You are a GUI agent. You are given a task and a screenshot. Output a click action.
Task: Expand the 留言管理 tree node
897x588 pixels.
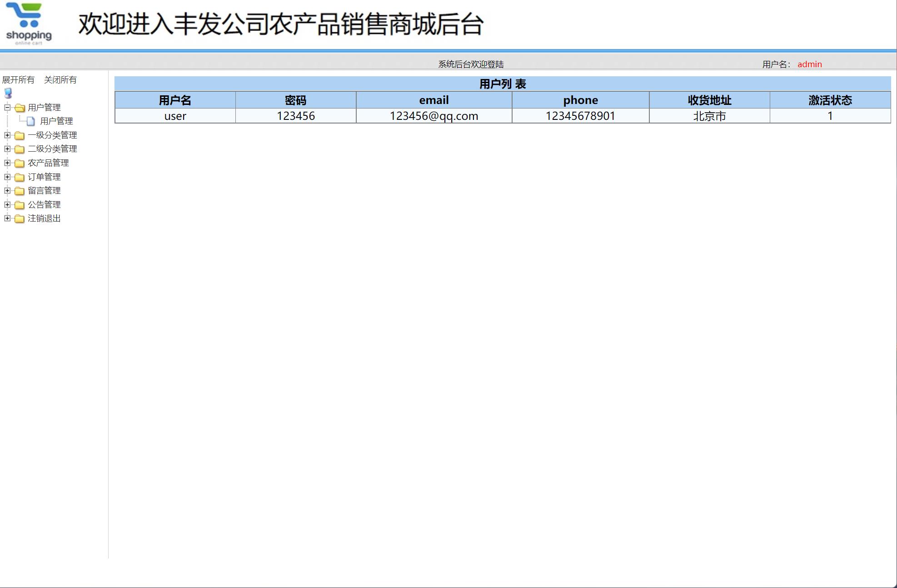7,190
